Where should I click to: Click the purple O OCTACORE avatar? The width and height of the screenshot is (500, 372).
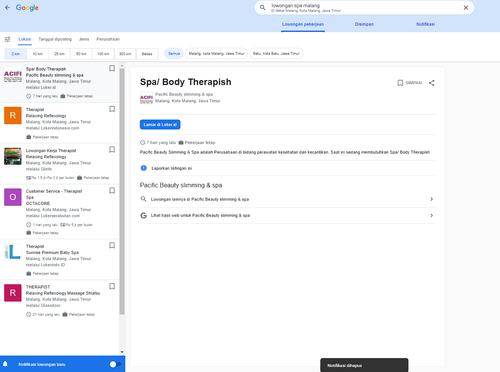[13, 197]
